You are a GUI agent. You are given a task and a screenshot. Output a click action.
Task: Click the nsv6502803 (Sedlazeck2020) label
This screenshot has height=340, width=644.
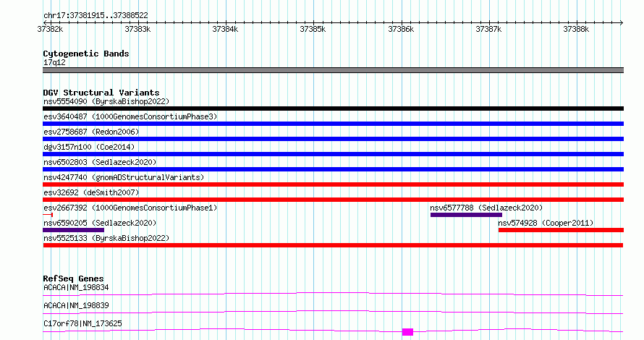100,162
